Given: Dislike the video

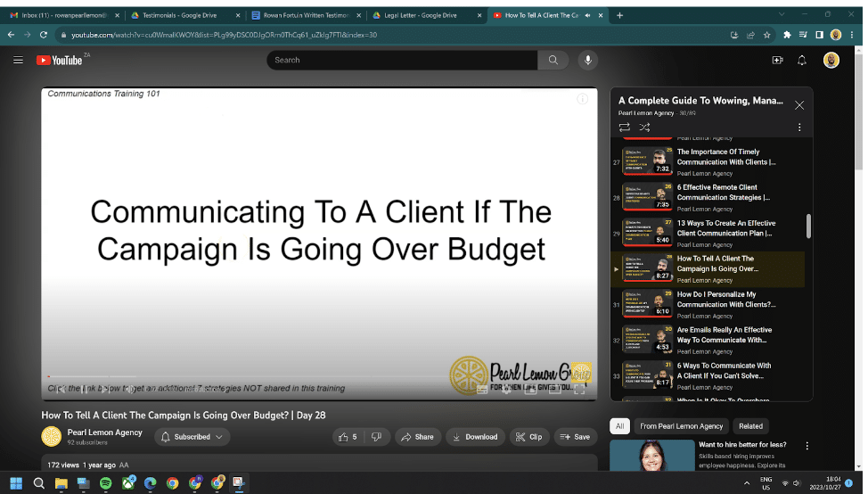Looking at the screenshot, I should [x=376, y=437].
